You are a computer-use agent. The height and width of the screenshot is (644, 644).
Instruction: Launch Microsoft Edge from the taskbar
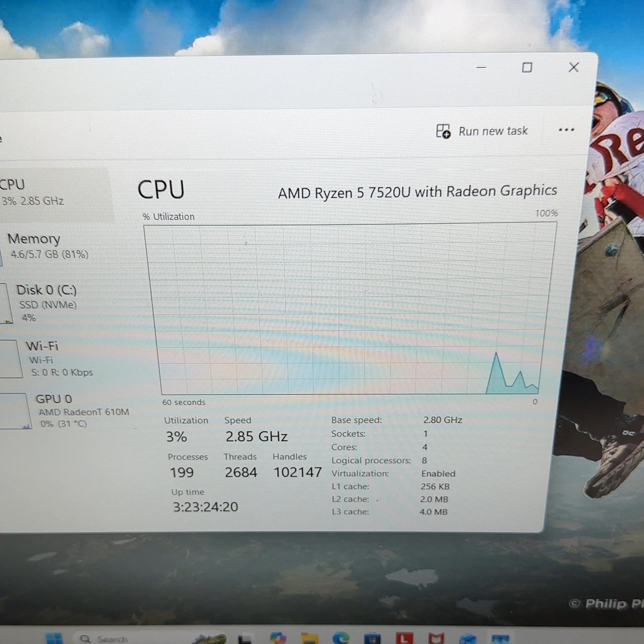tap(340, 638)
